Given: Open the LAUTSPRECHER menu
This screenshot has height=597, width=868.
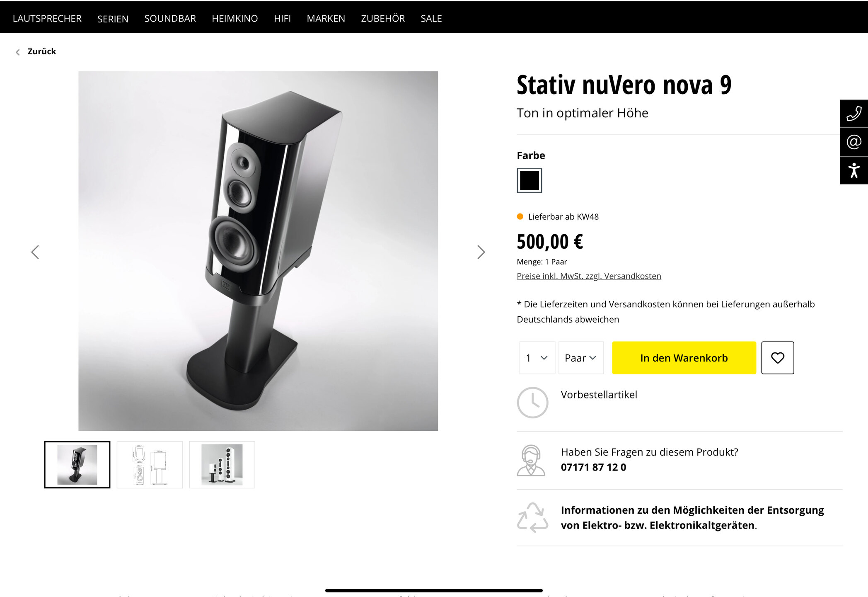Looking at the screenshot, I should pos(47,19).
